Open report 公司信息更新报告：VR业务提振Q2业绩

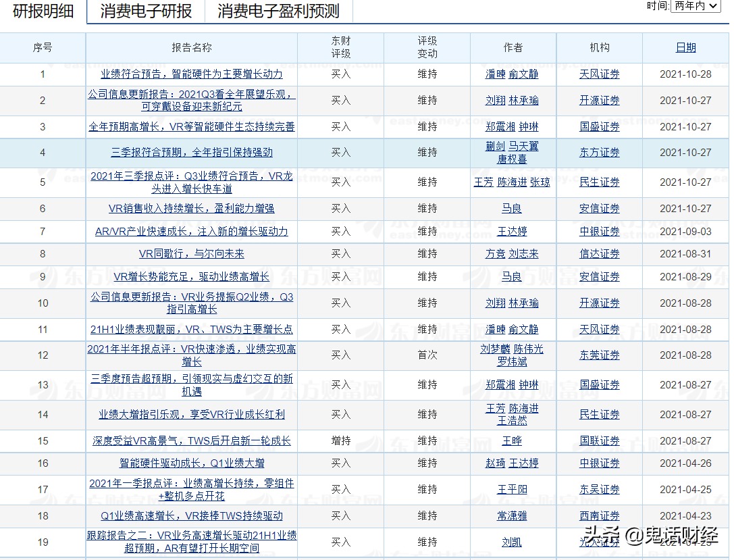click(x=192, y=303)
